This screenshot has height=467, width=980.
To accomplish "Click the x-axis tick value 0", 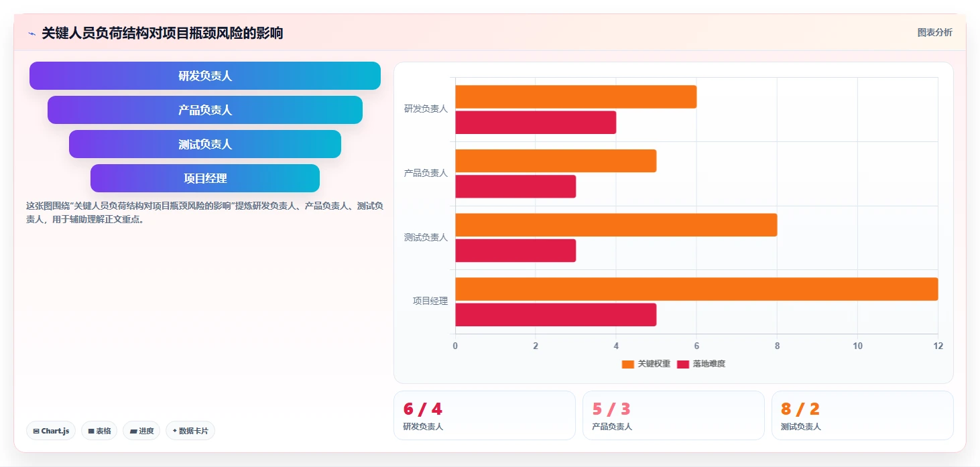I will [x=455, y=346].
